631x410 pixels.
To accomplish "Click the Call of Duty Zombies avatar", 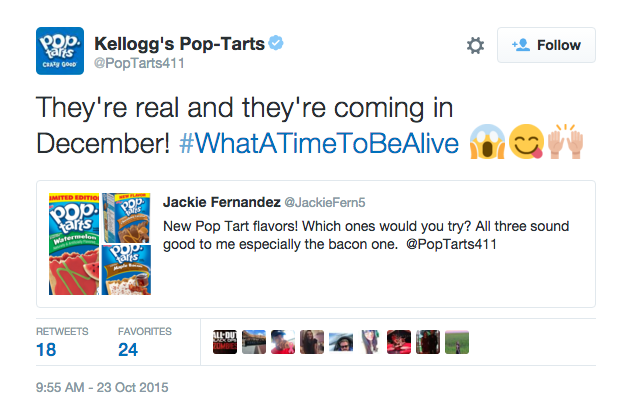I will 226,342.
